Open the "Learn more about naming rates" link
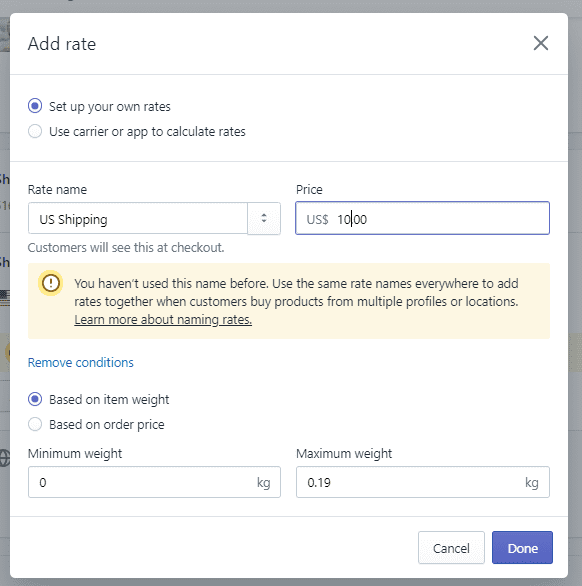Viewport: 582px width, 586px height. click(163, 320)
